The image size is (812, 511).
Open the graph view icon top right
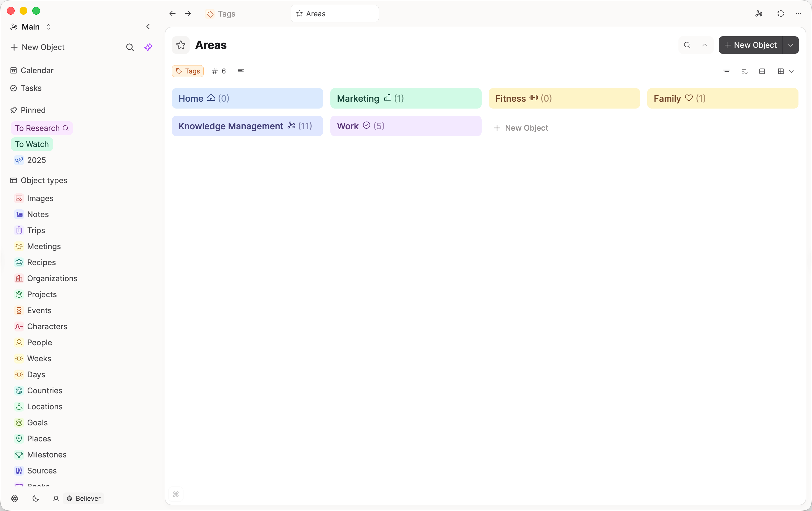pyautogui.click(x=759, y=14)
